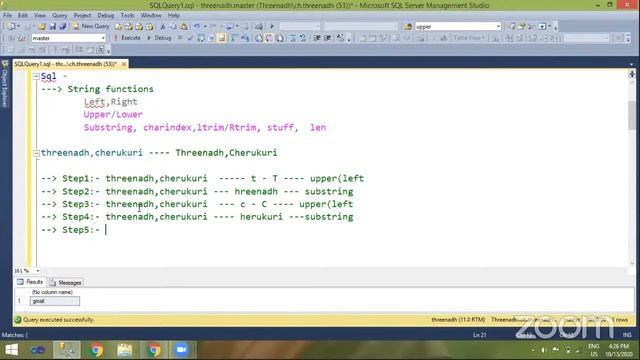
Task: Click the Parse query checkmark icon
Action: [x=190, y=38]
